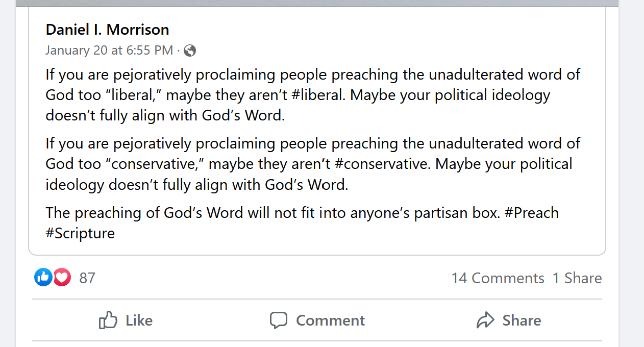This screenshot has height=347, width=644.
Task: Click the thumbs-up outline icon beside Like
Action: 108,320
